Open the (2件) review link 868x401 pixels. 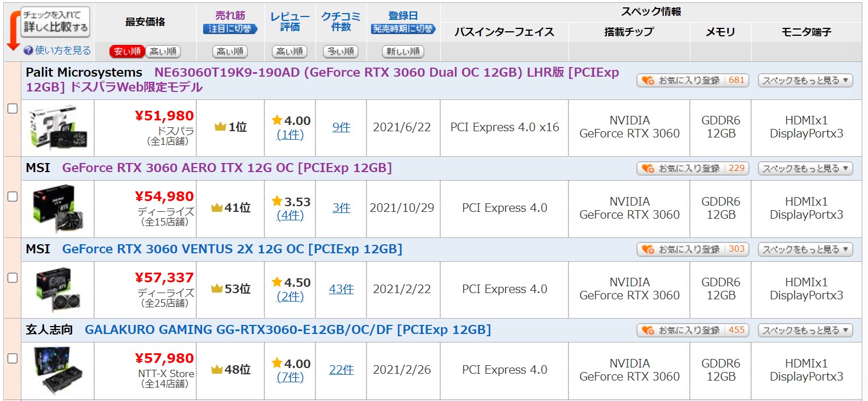pyautogui.click(x=290, y=296)
